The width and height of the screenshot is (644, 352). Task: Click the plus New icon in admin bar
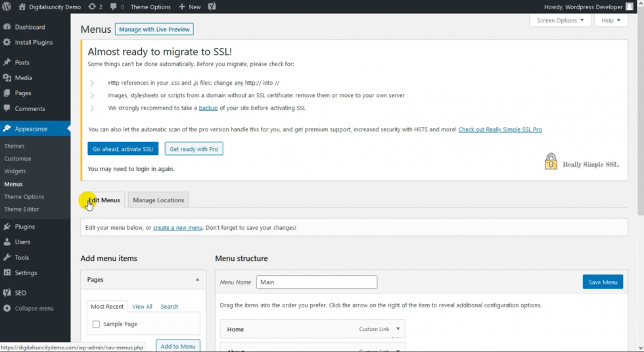182,7
